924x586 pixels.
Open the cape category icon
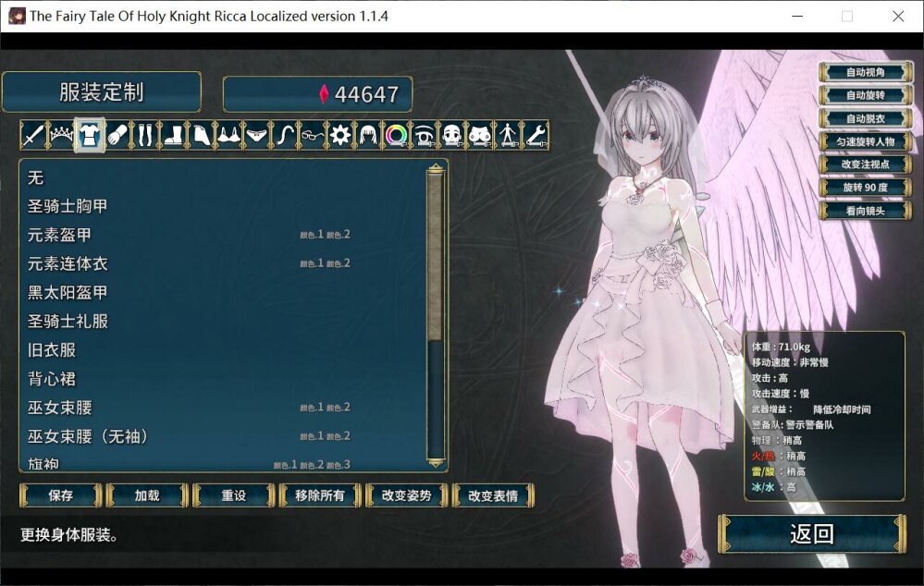coord(201,136)
